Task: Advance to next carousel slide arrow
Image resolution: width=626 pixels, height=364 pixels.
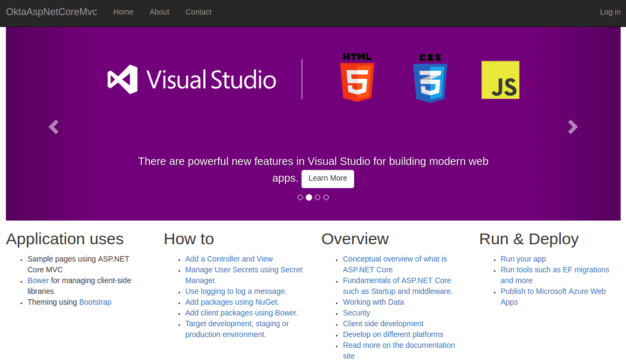Action: pos(573,127)
